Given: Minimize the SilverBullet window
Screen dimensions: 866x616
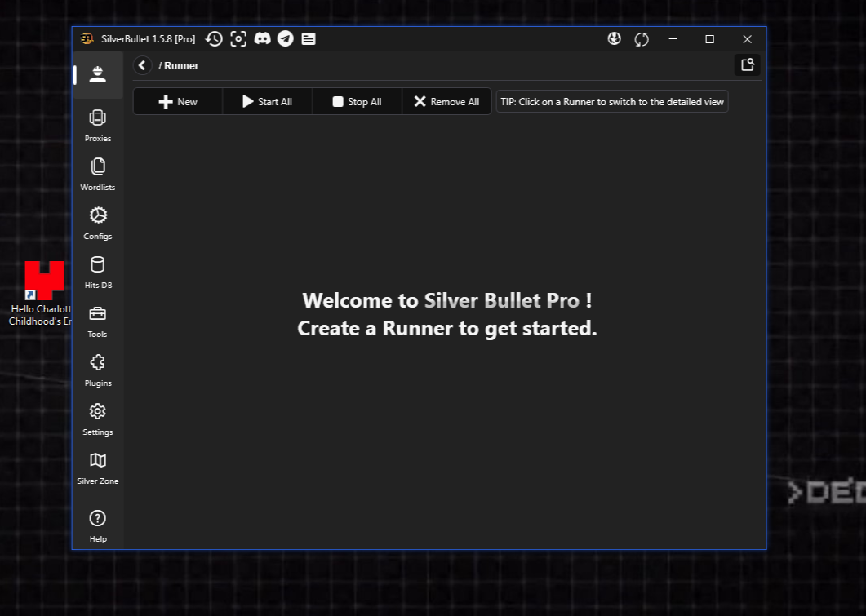Looking at the screenshot, I should tap(673, 39).
